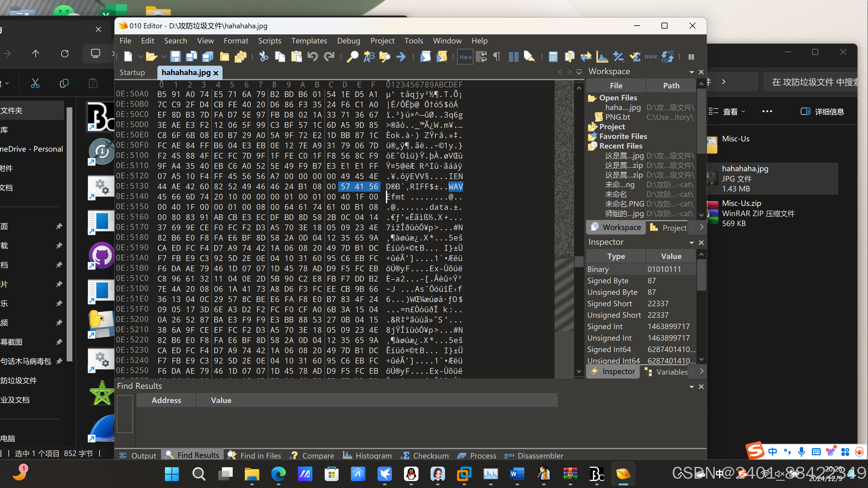Click the Compare files toolbar icon
868x488 pixels.
pyautogui.click(x=570, y=57)
